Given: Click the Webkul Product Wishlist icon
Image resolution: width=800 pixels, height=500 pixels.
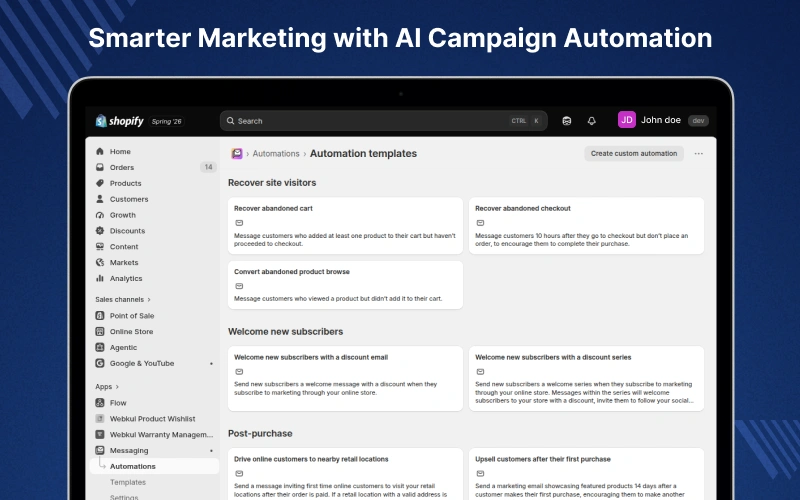Looking at the screenshot, I should click(x=100, y=418).
